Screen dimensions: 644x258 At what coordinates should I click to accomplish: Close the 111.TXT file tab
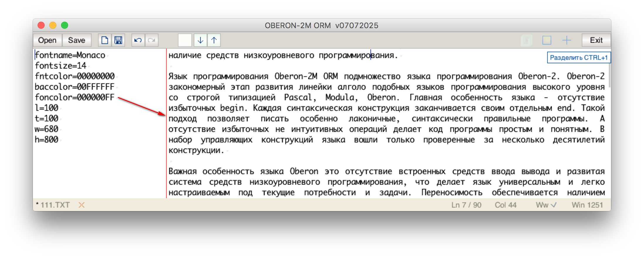[82, 205]
